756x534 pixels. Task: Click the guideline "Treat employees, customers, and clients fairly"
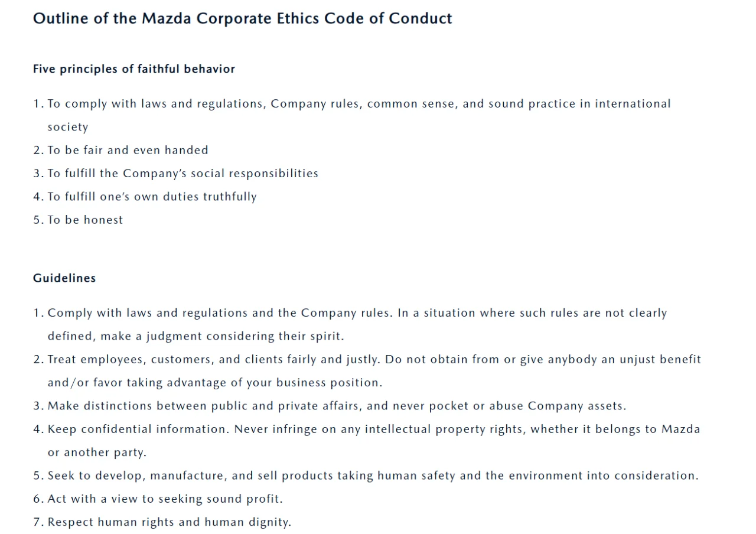(x=374, y=359)
